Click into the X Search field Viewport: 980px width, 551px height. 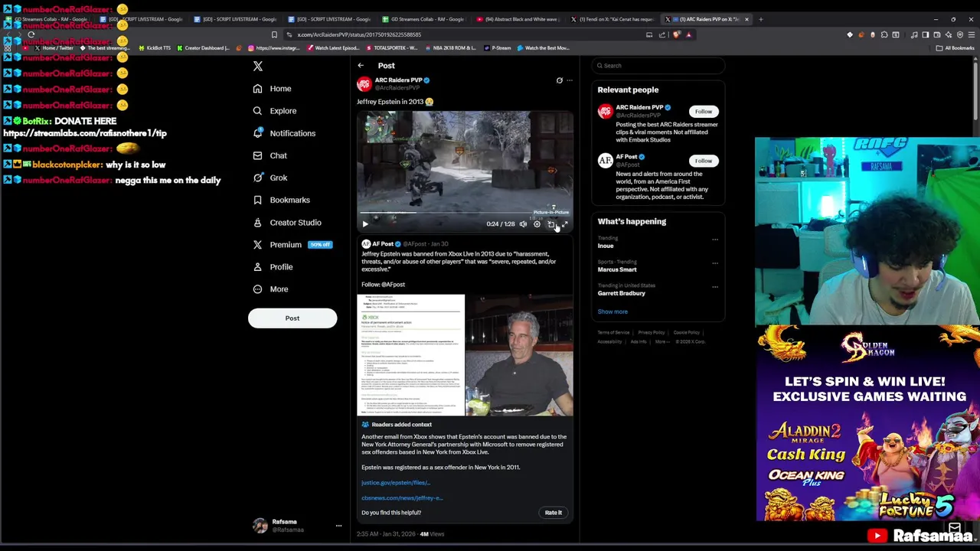658,66
